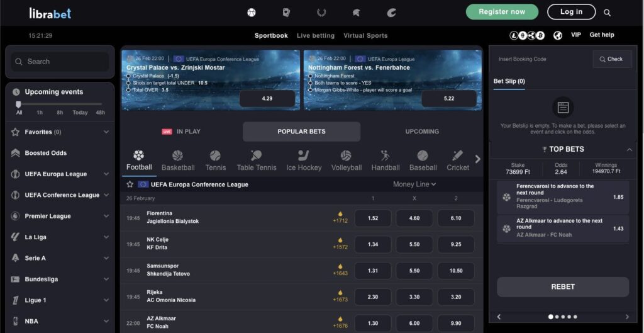The width and height of the screenshot is (644, 333).
Task: Expand the Favorites section
Action: [x=106, y=132]
